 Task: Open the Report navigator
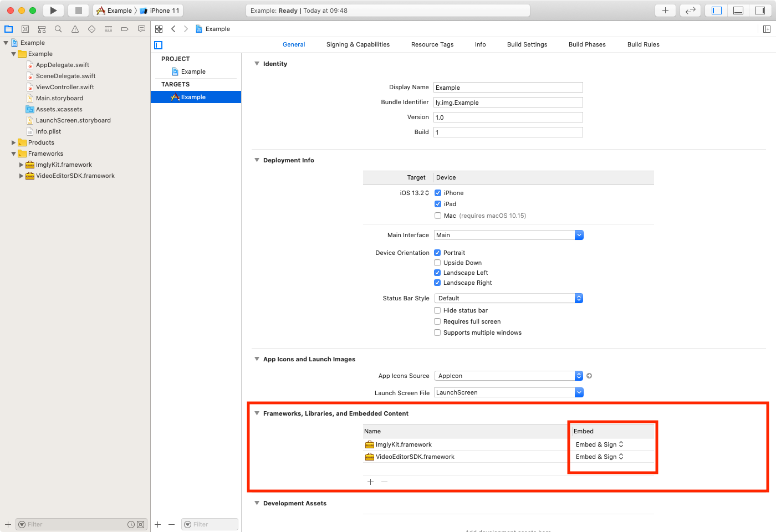click(141, 29)
